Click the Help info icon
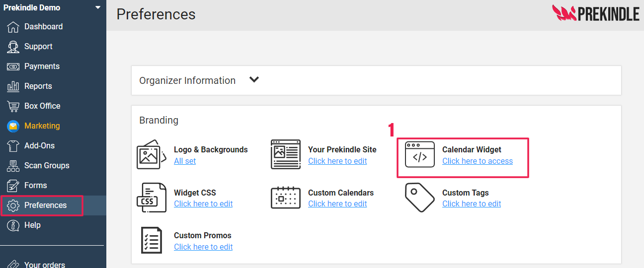The width and height of the screenshot is (644, 268). 13,225
